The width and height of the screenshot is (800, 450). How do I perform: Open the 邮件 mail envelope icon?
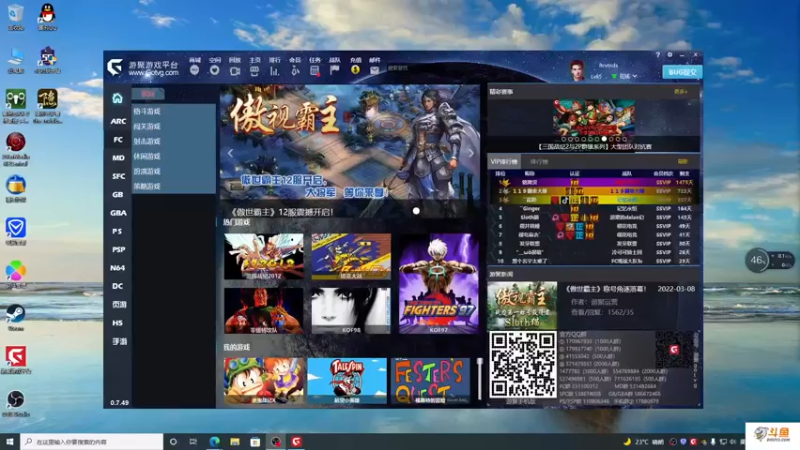374,70
